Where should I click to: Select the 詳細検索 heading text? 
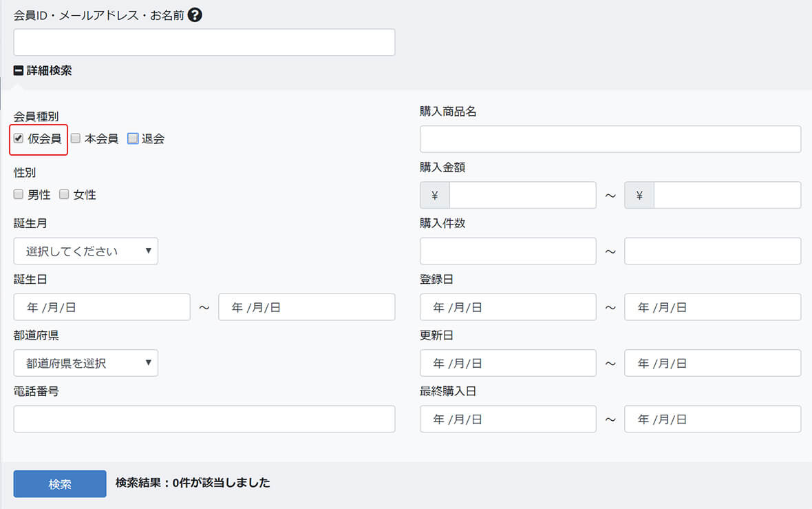(x=49, y=70)
